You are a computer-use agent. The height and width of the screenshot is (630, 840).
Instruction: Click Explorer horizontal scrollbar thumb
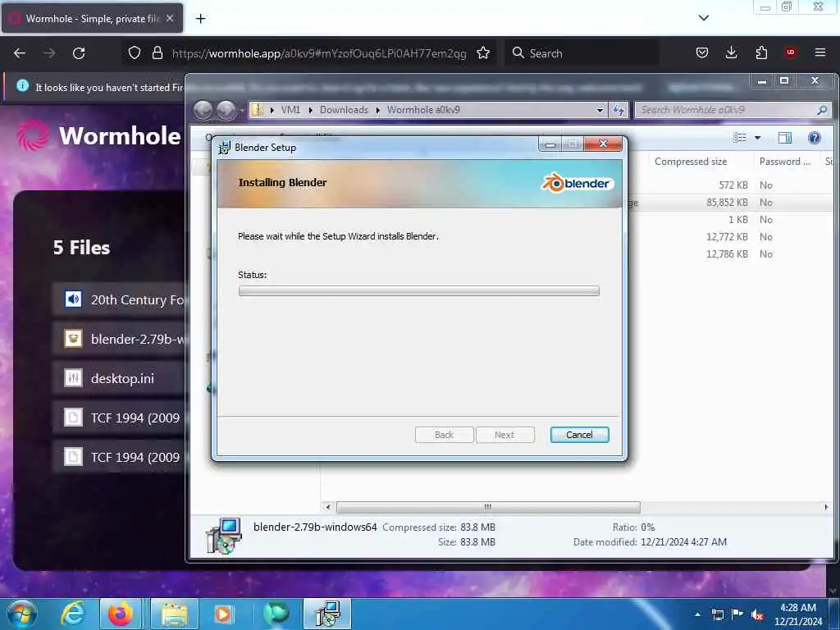[488, 507]
